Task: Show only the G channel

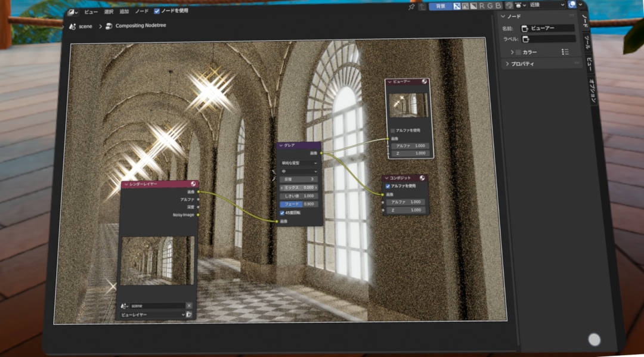Action: 490,6
